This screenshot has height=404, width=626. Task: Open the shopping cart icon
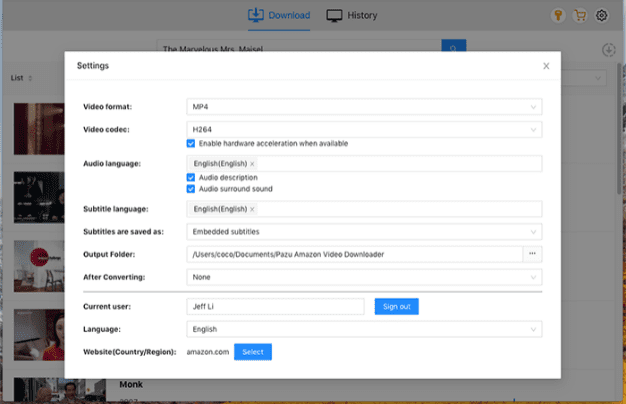click(579, 16)
